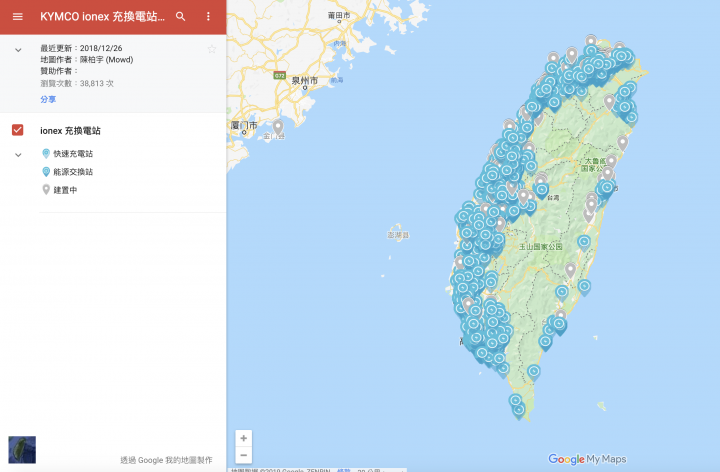Click the 建置中 gray pin icon

point(46,190)
